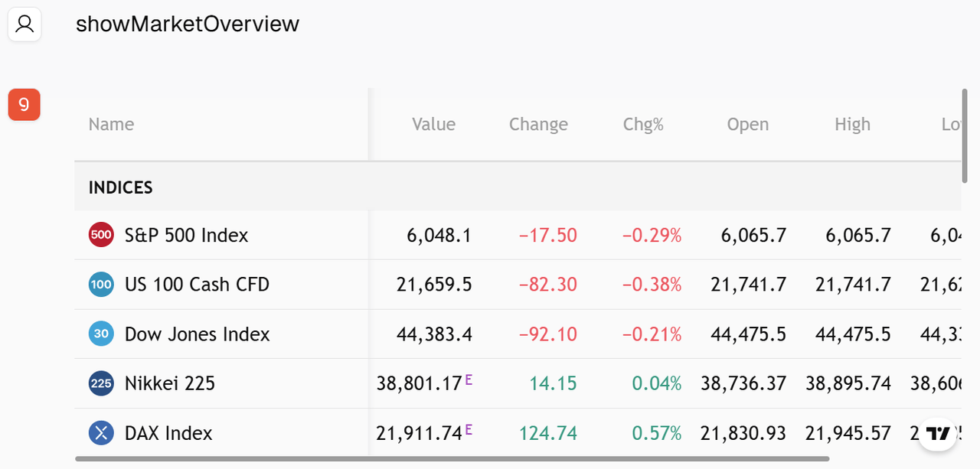Viewport: 980px width, 469px height.
Task: Click the High column header
Action: point(852,125)
